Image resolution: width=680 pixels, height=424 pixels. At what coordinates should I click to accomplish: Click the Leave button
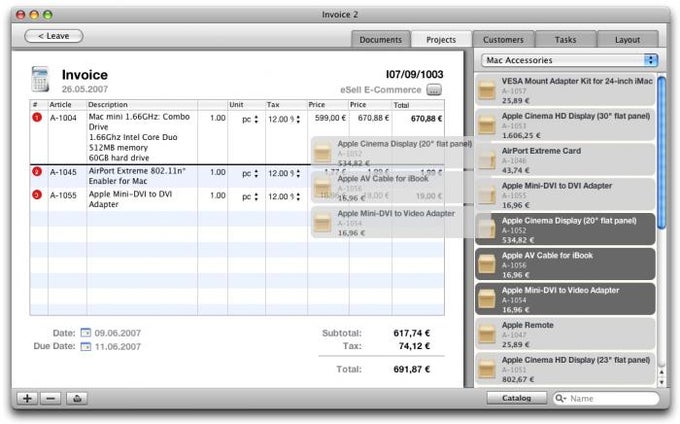coord(54,36)
